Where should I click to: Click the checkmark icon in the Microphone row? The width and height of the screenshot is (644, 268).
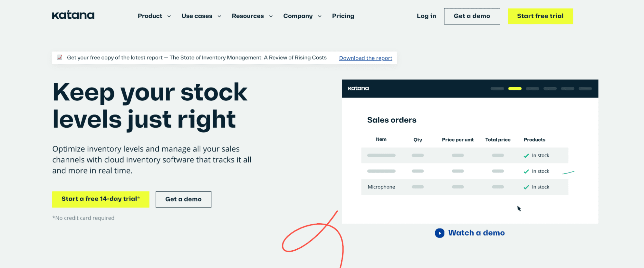pos(526,187)
